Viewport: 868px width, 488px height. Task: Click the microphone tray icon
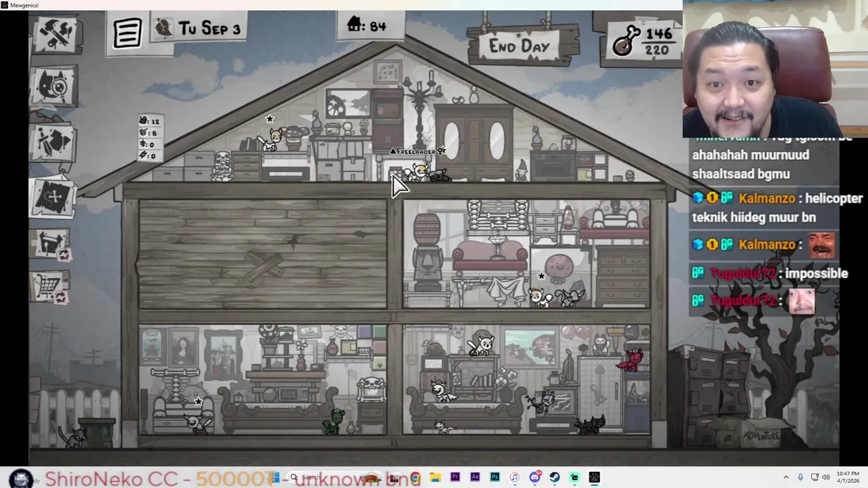click(x=801, y=477)
